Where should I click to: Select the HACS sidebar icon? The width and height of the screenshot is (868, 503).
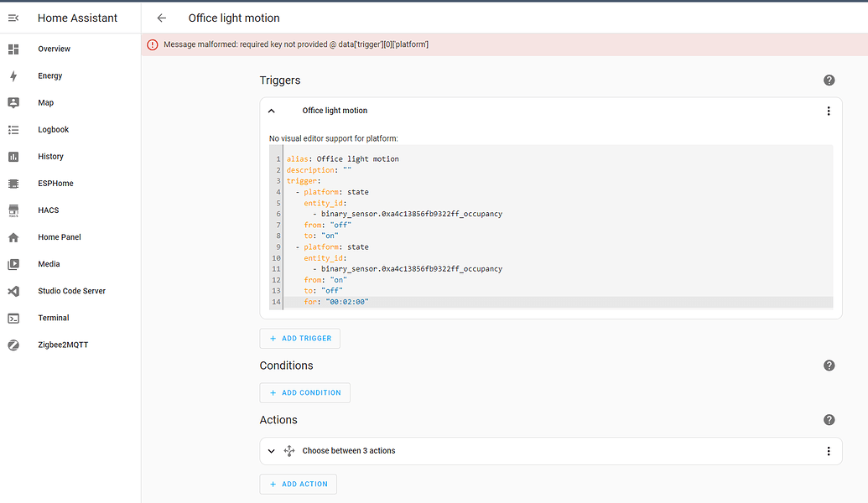pos(13,210)
